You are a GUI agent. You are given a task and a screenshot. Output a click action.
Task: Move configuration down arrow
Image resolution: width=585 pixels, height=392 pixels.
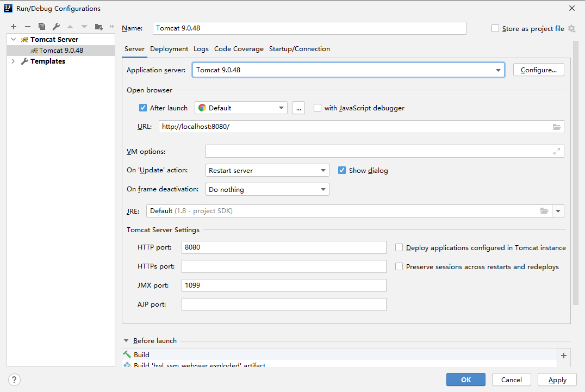point(84,27)
